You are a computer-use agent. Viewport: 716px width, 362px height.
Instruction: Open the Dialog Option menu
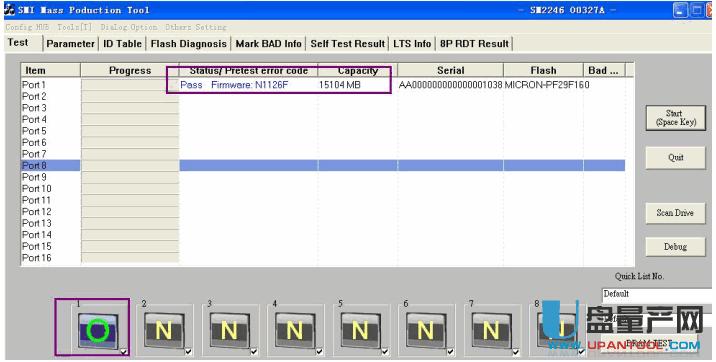click(129, 27)
